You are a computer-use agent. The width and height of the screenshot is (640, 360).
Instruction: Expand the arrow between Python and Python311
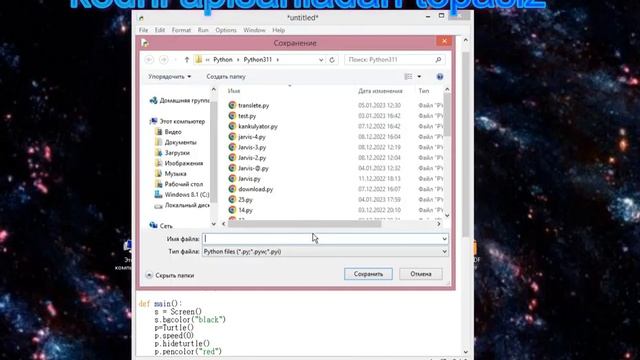coord(238,60)
